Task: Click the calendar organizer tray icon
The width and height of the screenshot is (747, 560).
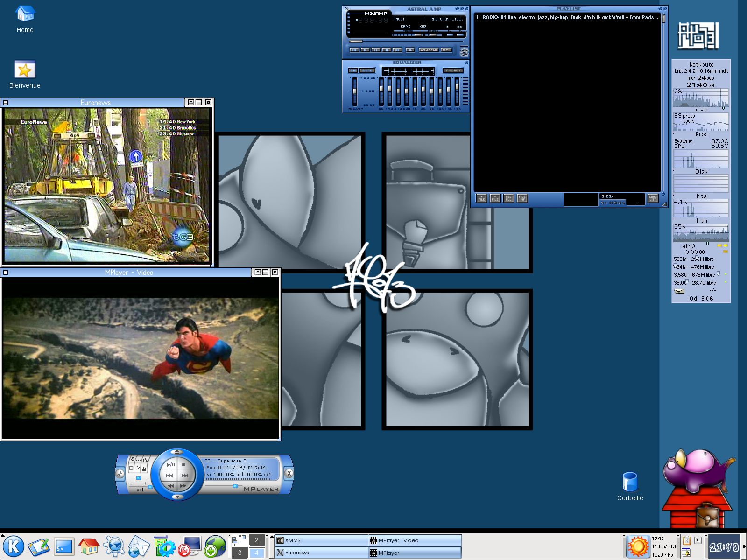Action: (x=686, y=553)
